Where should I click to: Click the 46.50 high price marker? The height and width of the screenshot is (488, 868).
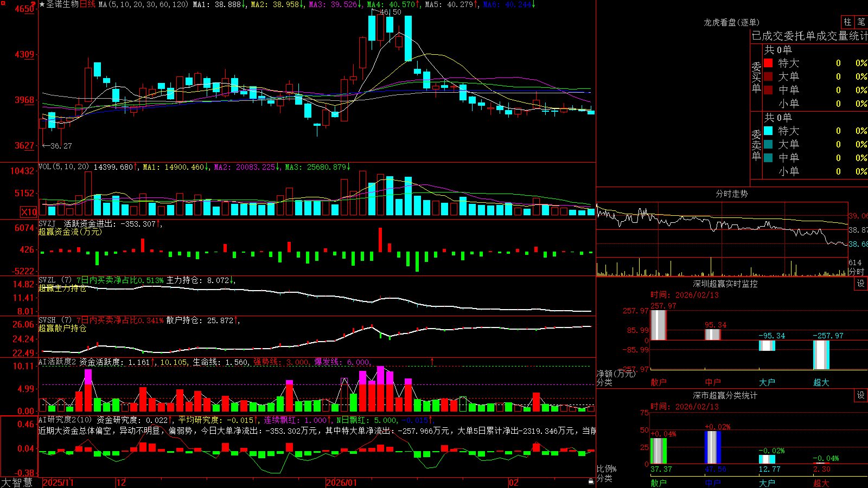(390, 12)
